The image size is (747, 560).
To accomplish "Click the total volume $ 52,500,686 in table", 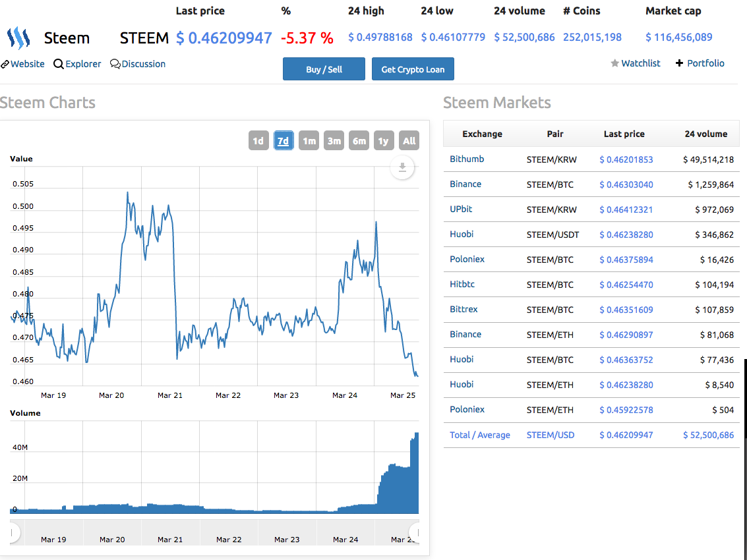I will coord(708,435).
